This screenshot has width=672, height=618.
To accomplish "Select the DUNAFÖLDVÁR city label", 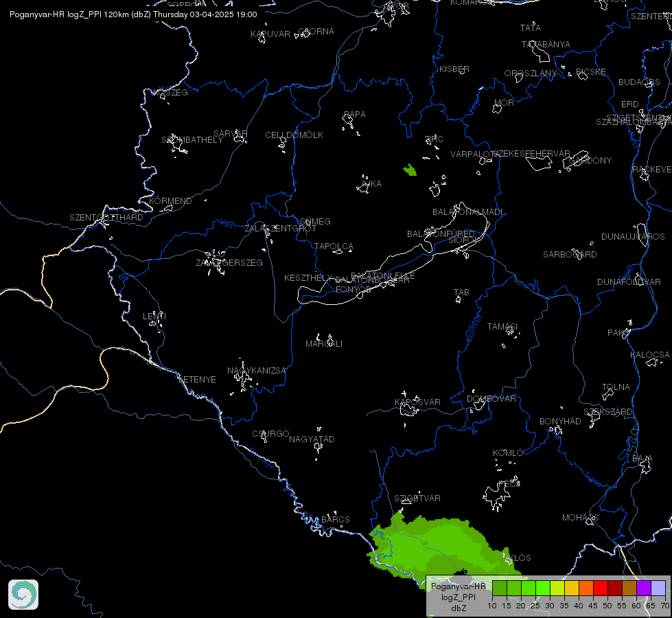I will [629, 282].
